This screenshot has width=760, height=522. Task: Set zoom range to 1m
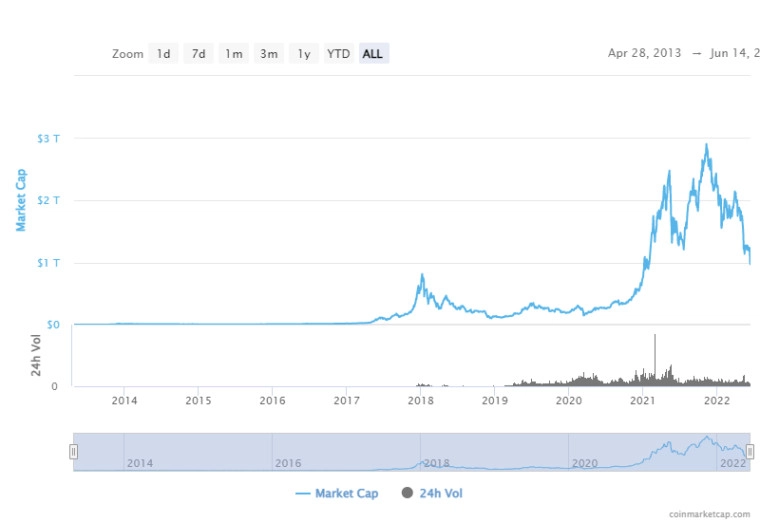pyautogui.click(x=234, y=54)
